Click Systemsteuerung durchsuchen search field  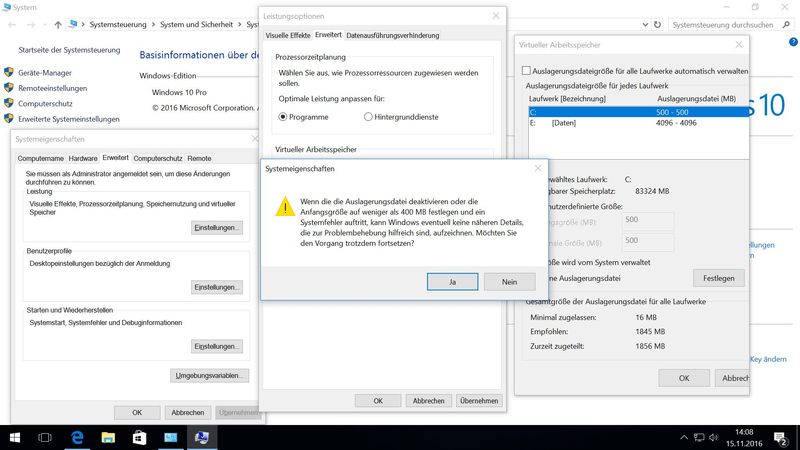click(725, 24)
